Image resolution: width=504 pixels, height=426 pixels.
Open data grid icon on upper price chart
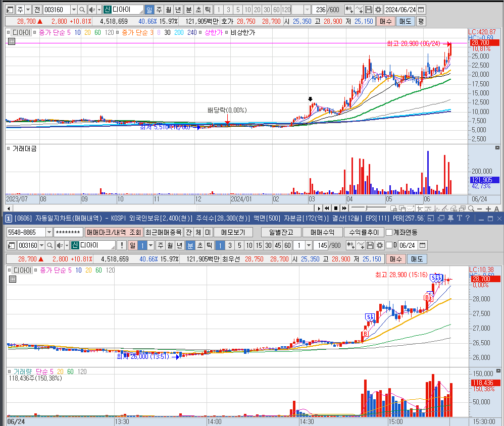point(12,41)
